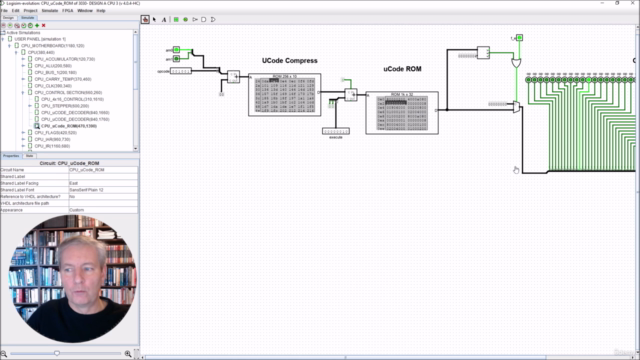Poke the opcode input pin box
The width and height of the screenshot is (640, 360).
point(181,71)
